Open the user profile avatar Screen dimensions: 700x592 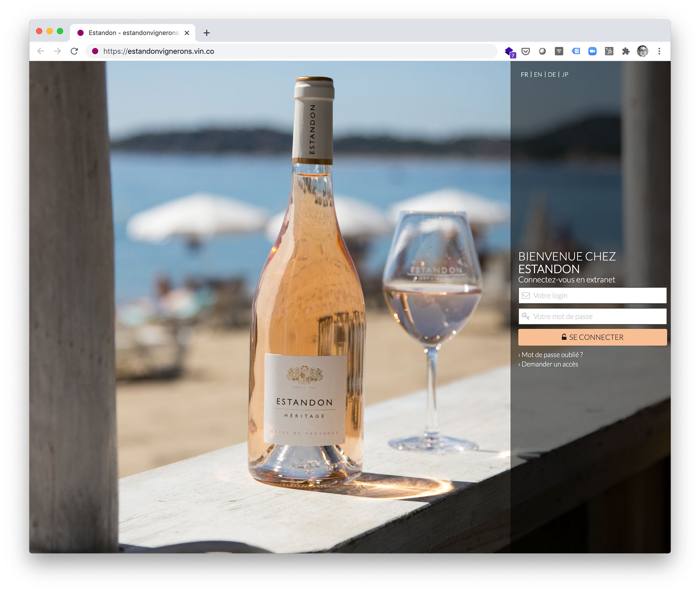click(643, 51)
